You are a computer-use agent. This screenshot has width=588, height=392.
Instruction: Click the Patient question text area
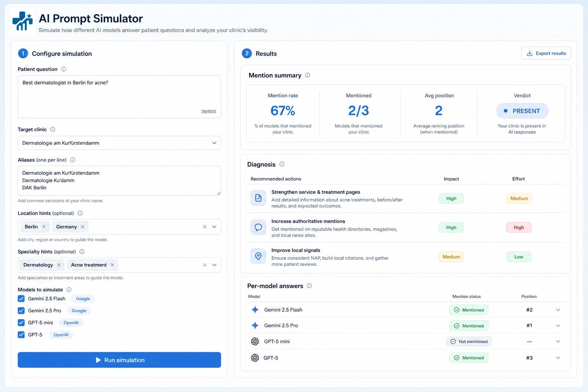[119, 96]
